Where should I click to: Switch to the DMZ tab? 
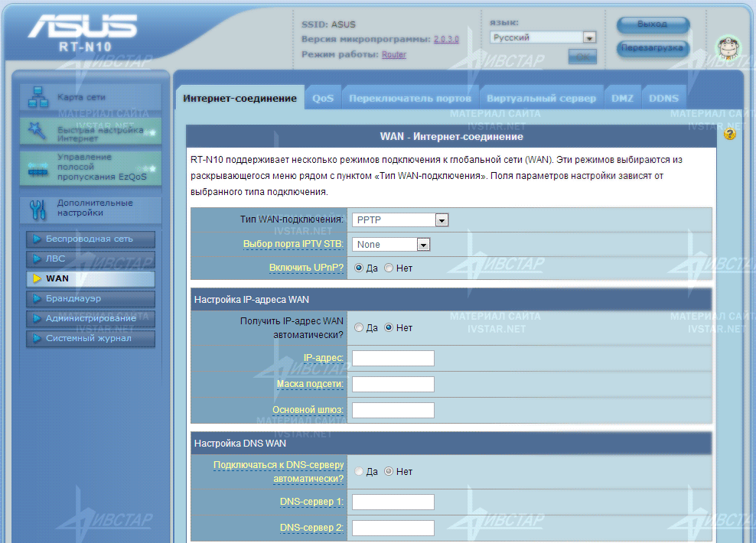coord(622,99)
